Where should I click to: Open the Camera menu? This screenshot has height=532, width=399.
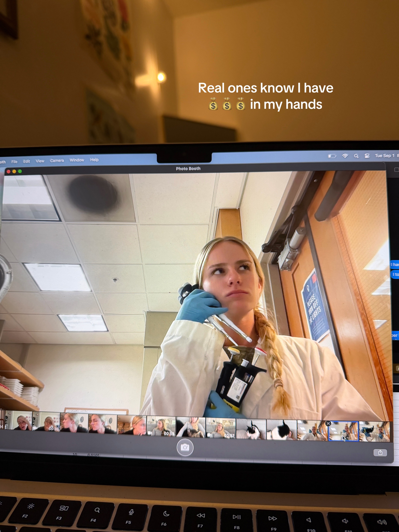click(57, 160)
